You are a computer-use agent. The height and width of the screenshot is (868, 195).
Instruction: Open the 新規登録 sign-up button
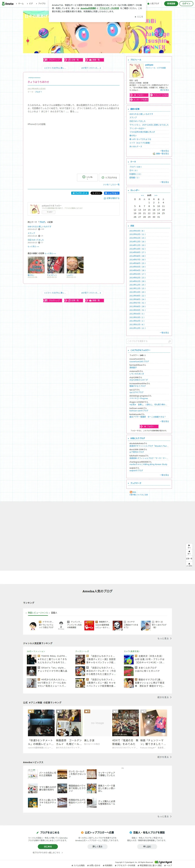[171, 4]
